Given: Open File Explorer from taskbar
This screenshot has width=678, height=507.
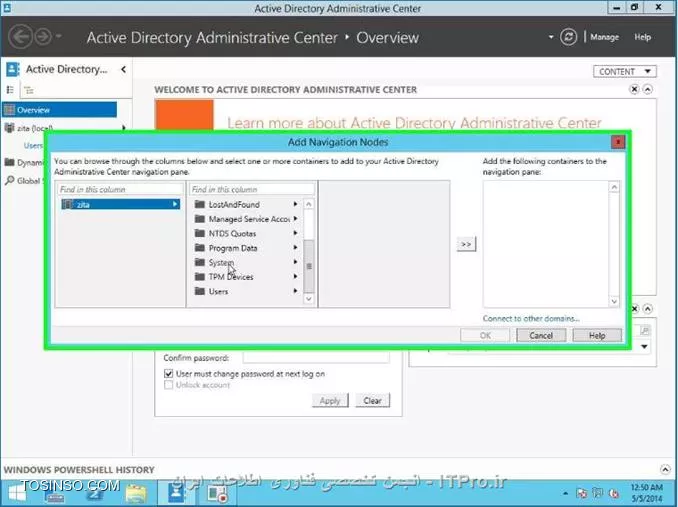Looking at the screenshot, I should tap(136, 493).
